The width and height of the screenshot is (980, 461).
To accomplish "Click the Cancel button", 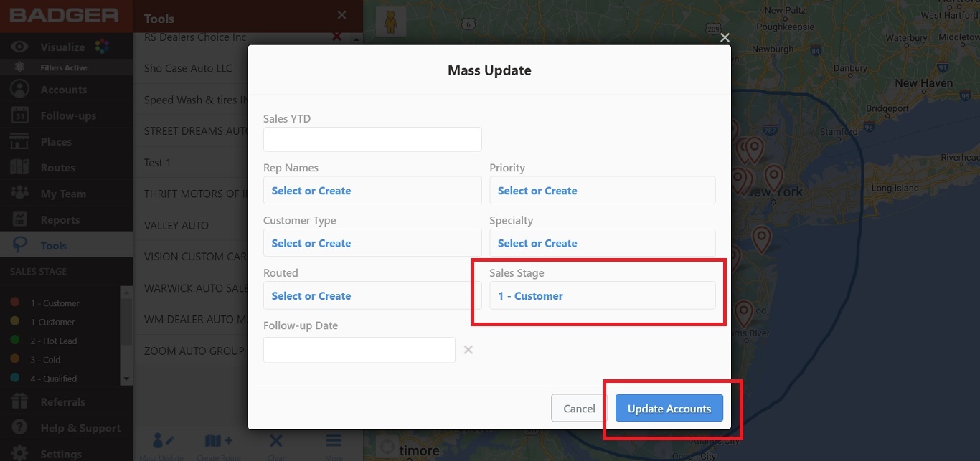I will click(579, 409).
